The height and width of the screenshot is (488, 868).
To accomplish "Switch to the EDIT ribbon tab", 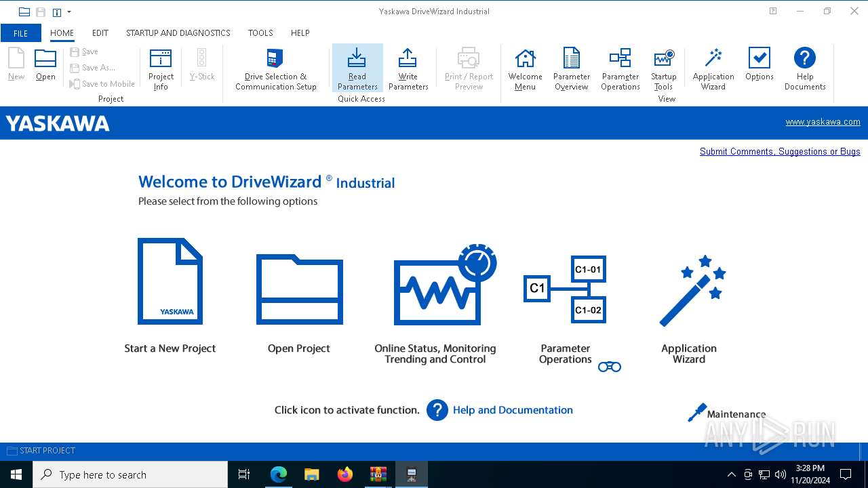I will coord(100,33).
